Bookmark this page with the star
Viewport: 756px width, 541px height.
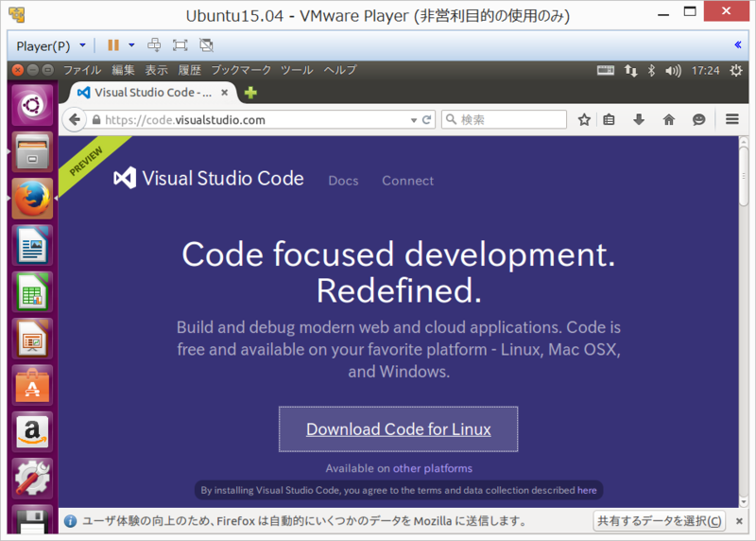coord(584,120)
